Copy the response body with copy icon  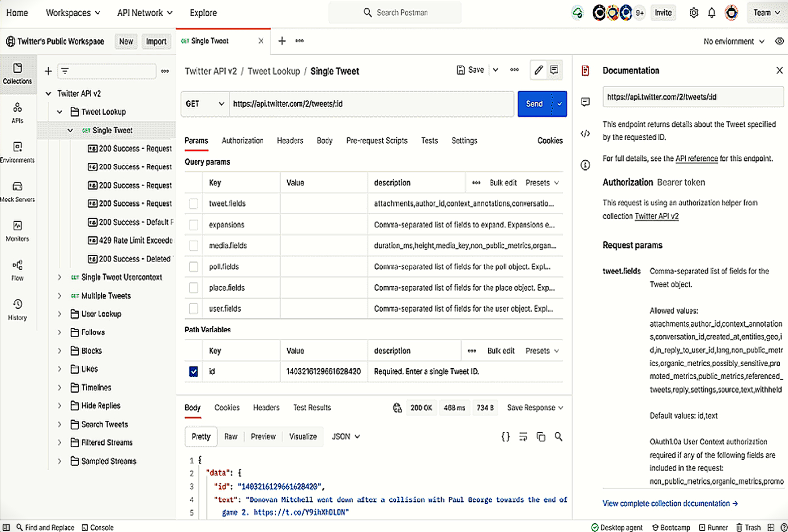(541, 437)
